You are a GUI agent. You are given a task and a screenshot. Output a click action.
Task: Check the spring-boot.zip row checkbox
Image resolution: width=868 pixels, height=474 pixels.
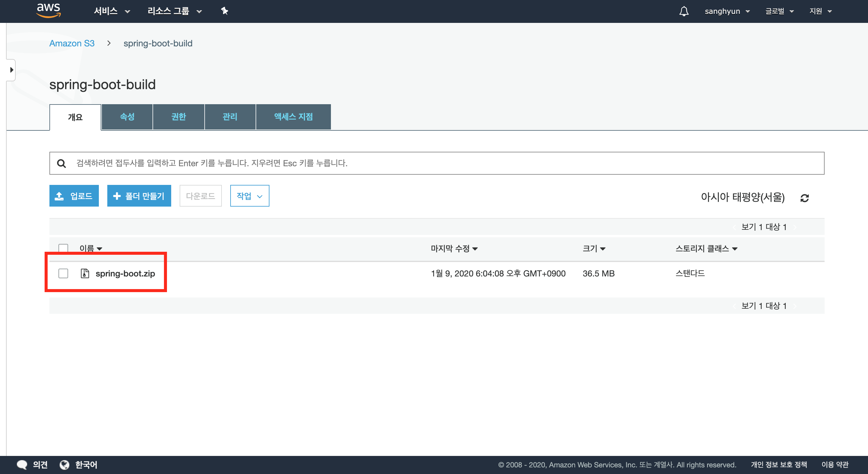pos(63,273)
